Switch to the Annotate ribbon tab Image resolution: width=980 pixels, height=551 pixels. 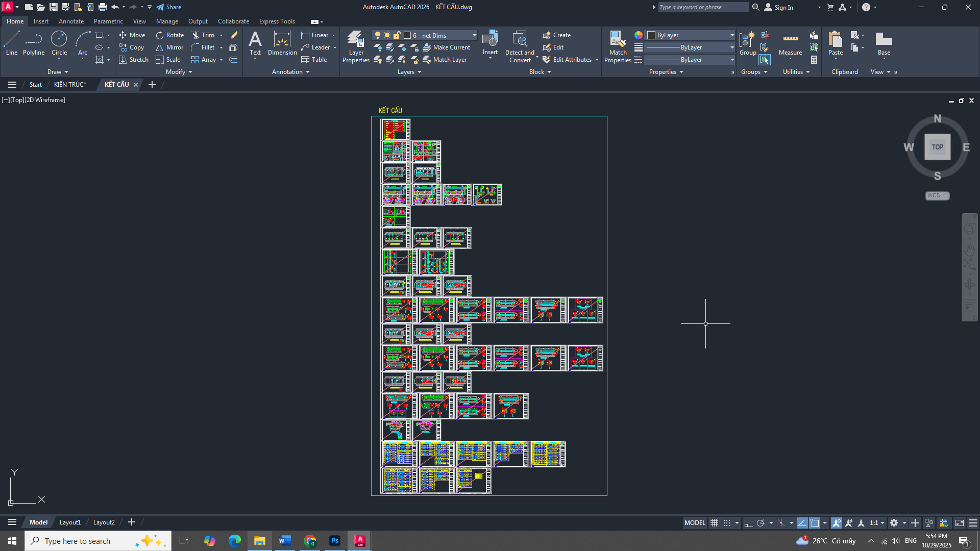click(x=71, y=21)
